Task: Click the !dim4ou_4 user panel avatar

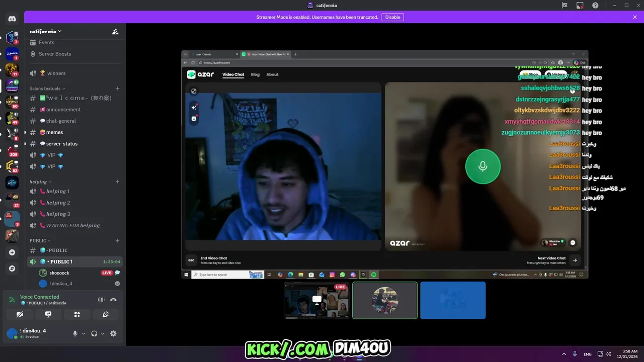Action: tap(12, 333)
